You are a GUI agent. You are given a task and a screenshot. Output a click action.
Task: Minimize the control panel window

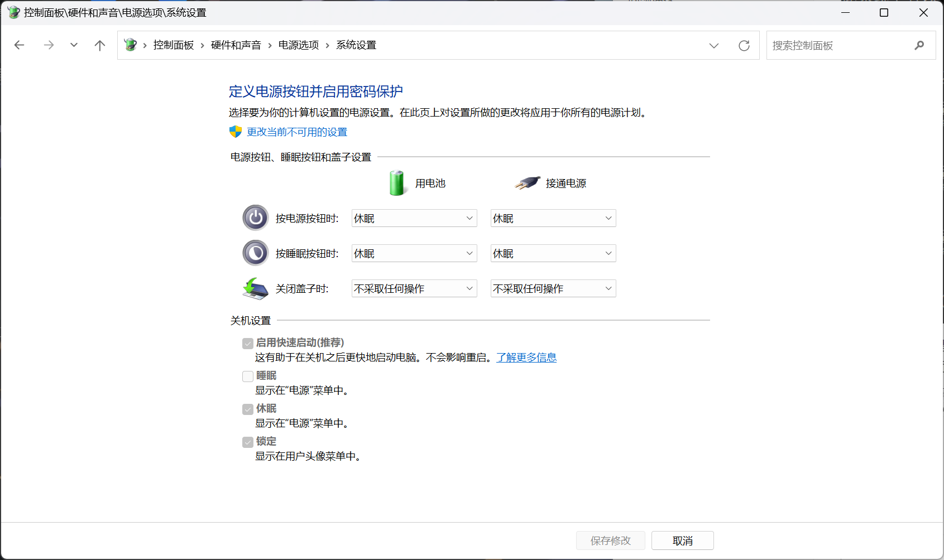[846, 12]
